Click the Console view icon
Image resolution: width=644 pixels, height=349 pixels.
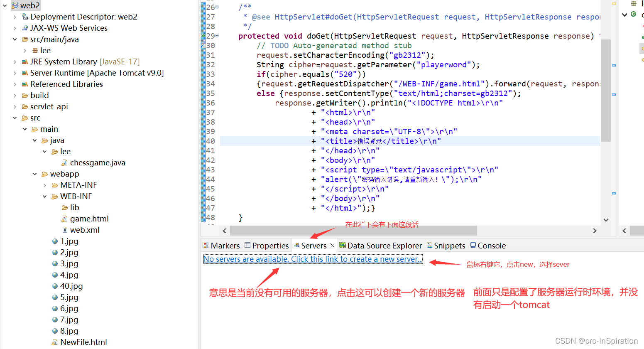(x=473, y=245)
